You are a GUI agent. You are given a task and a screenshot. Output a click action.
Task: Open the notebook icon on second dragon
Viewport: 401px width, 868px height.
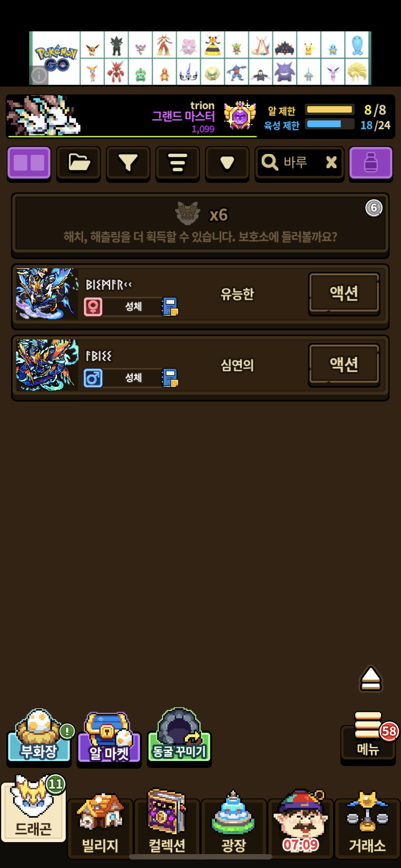pyautogui.click(x=170, y=378)
